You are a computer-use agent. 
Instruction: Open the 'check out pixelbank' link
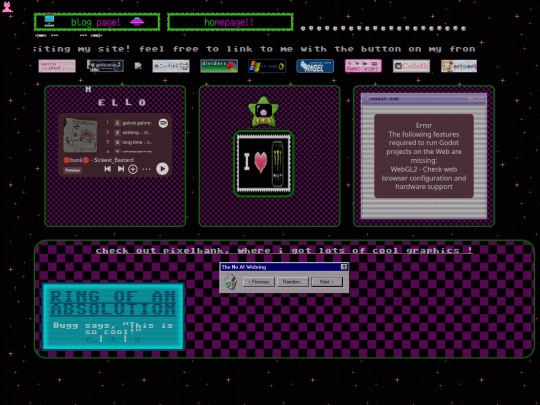pyautogui.click(x=284, y=250)
